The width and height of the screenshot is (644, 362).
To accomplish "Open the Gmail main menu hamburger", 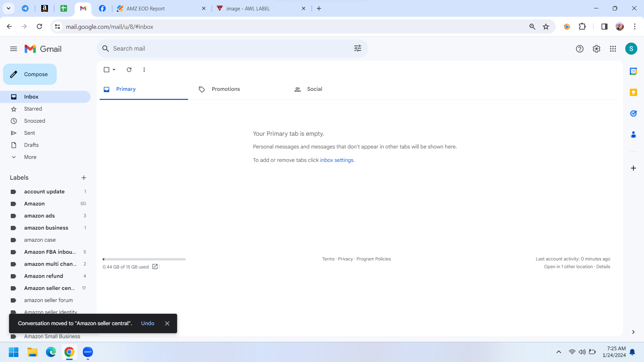I will pyautogui.click(x=13, y=49).
